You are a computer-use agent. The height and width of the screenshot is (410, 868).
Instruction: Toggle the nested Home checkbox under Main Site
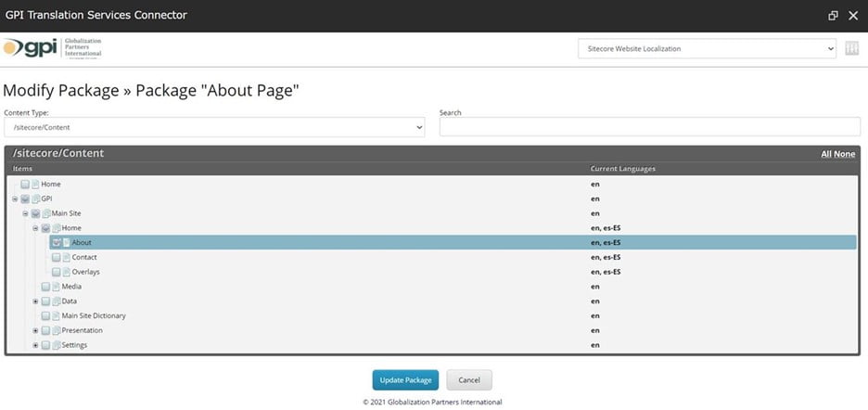click(x=46, y=228)
